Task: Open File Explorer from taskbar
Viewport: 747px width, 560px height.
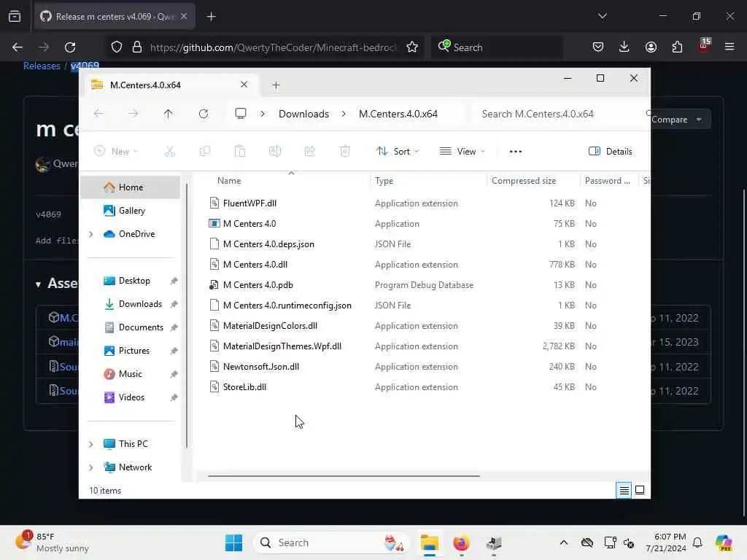Action: 429,542
